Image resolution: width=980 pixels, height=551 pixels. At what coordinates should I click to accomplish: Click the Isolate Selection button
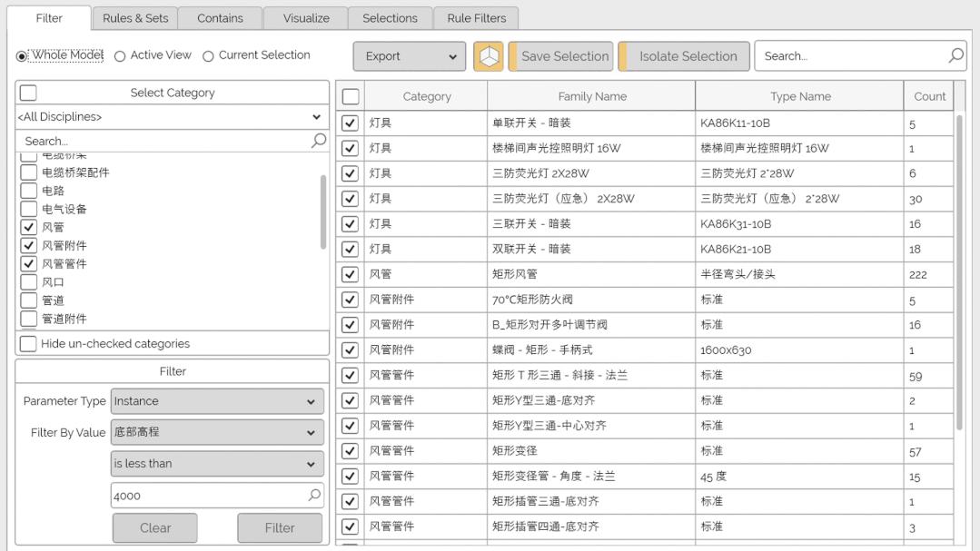pos(684,56)
